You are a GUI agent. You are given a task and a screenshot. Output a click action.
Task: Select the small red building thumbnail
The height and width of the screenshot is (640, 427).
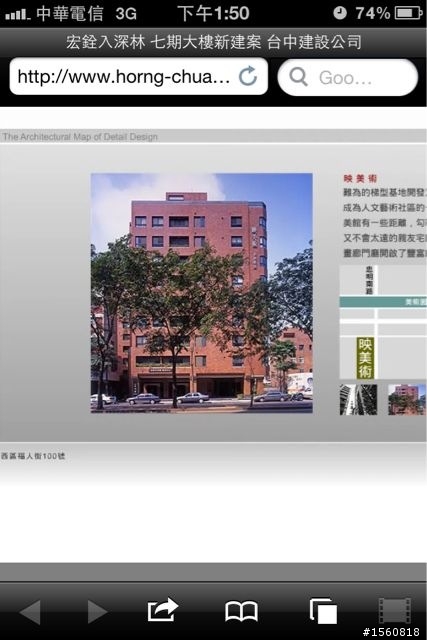(407, 400)
